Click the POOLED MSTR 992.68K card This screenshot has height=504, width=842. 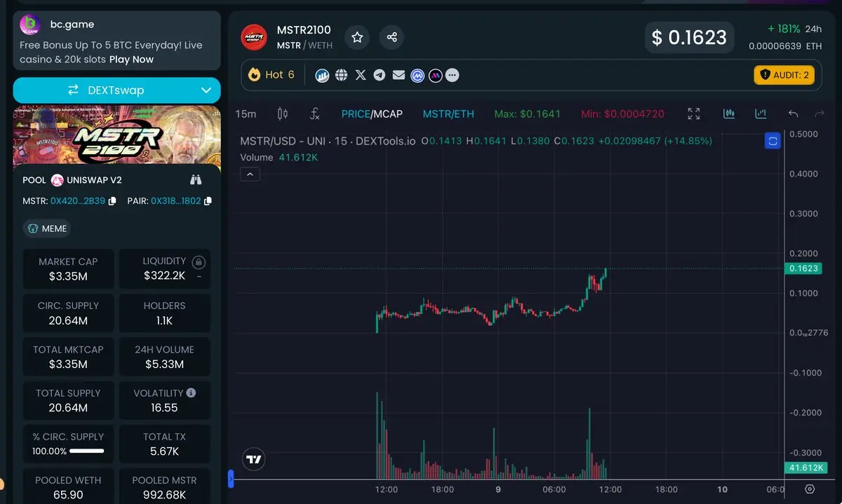[x=164, y=488]
